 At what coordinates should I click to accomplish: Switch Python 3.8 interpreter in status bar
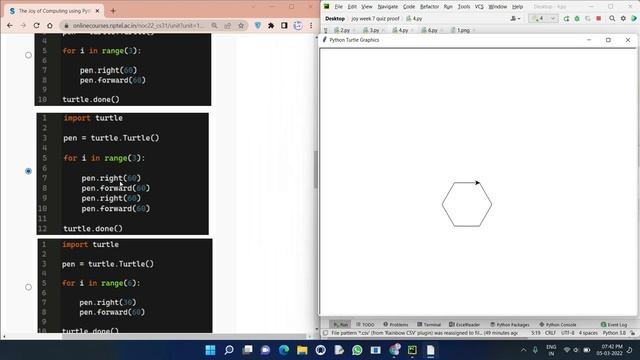(x=614, y=333)
